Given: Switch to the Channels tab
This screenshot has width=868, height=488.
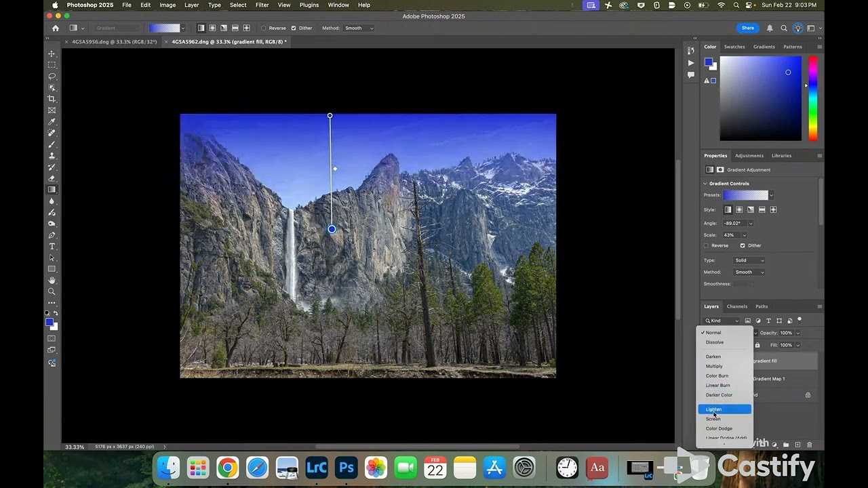Looking at the screenshot, I should (x=736, y=306).
